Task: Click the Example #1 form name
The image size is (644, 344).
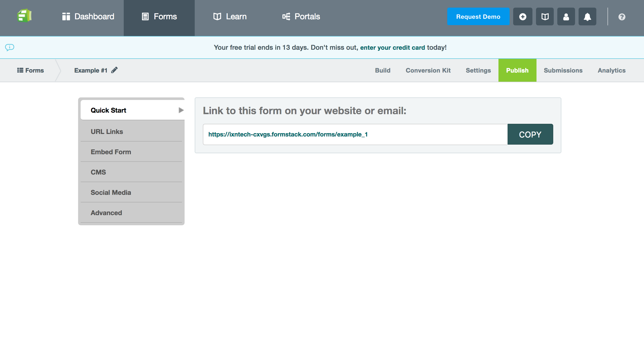Action: (x=91, y=70)
